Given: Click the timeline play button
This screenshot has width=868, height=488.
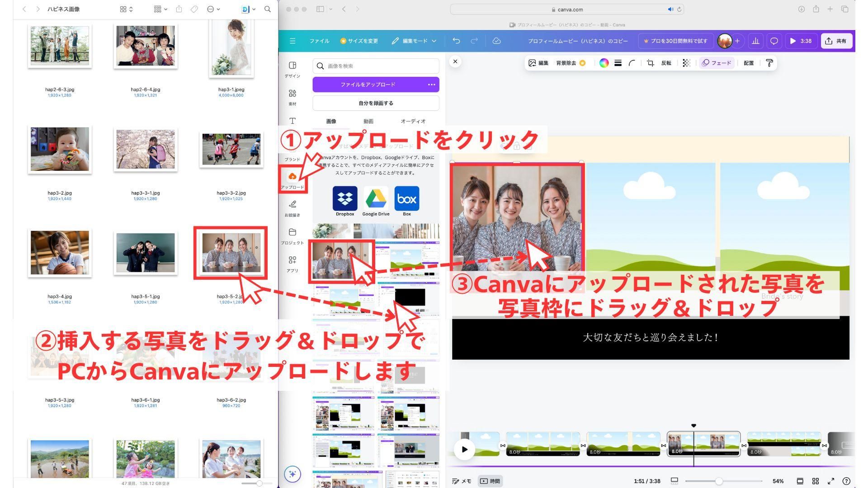Looking at the screenshot, I should pos(464,449).
